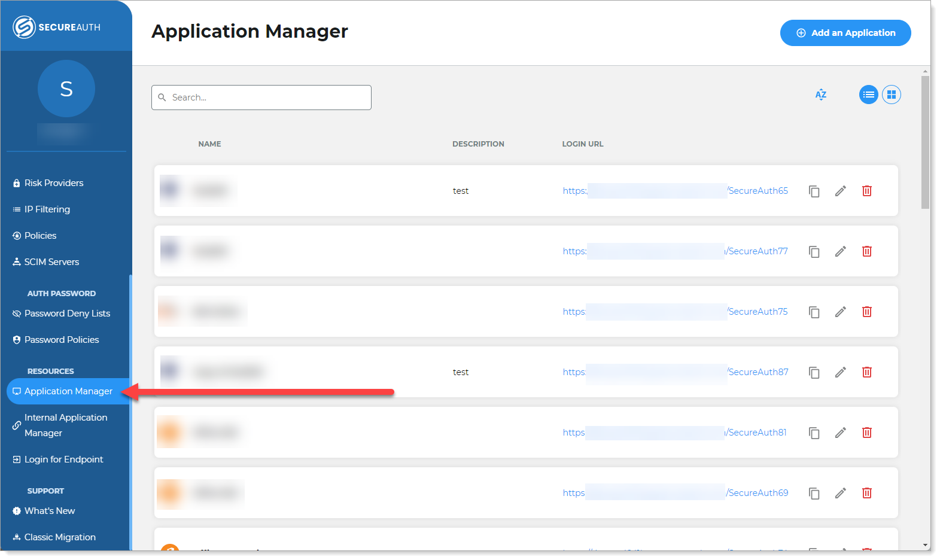940x560 pixels.
Task: Open the SecureAuth77 login URL
Action: point(676,251)
